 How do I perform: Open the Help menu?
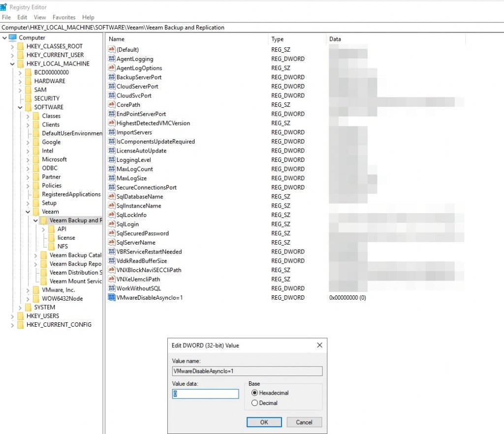tap(88, 17)
